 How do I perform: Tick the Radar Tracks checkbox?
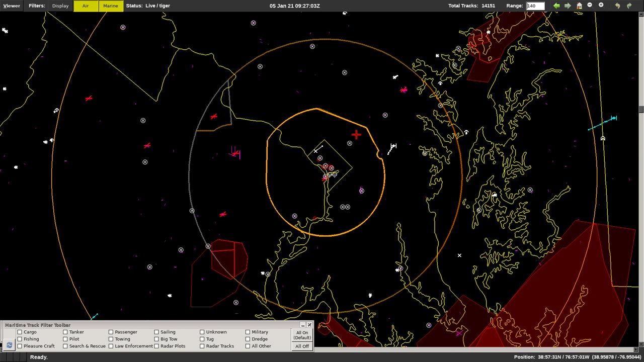[202, 346]
